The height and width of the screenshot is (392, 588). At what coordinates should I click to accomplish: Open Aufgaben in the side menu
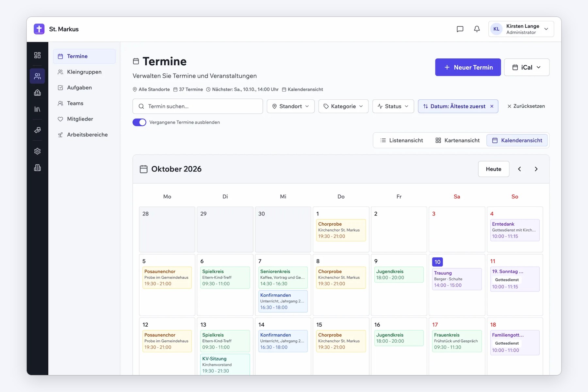(x=84, y=88)
